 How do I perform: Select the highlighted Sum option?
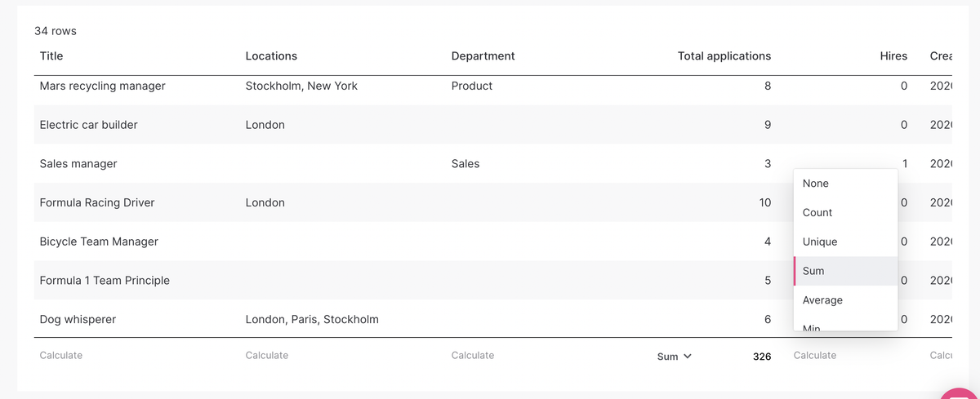pyautogui.click(x=813, y=271)
